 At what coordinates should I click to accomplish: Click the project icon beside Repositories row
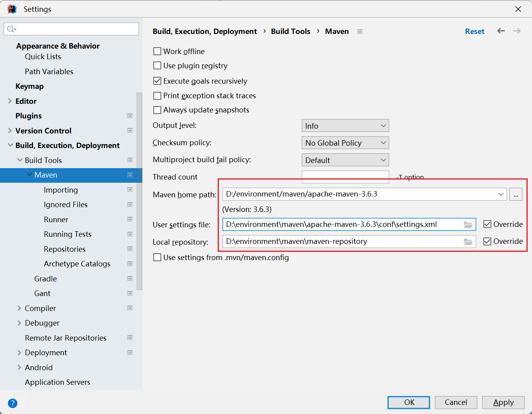pyautogui.click(x=130, y=249)
